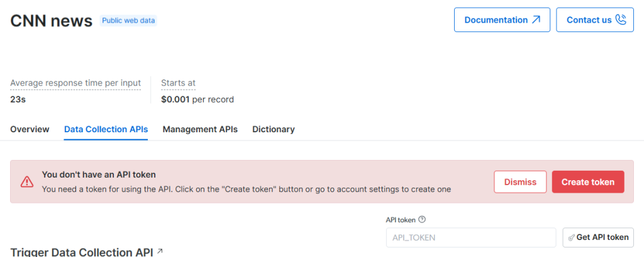
Task: Click the Get API token button
Action: pyautogui.click(x=599, y=237)
